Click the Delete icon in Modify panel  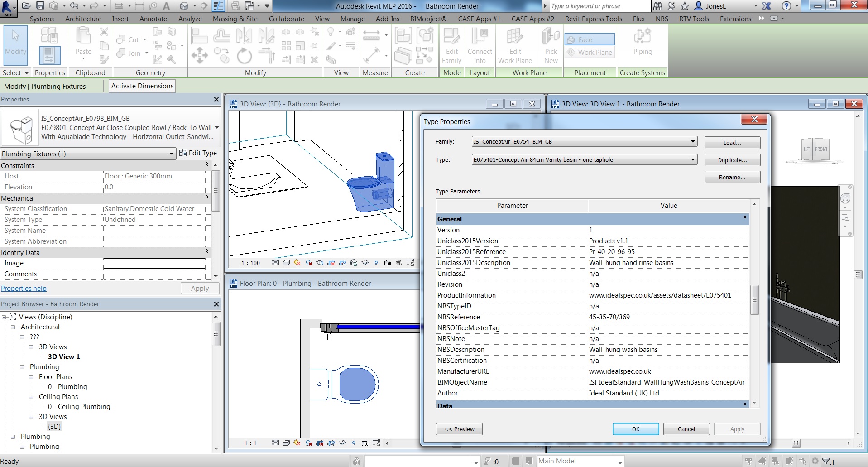(314, 59)
